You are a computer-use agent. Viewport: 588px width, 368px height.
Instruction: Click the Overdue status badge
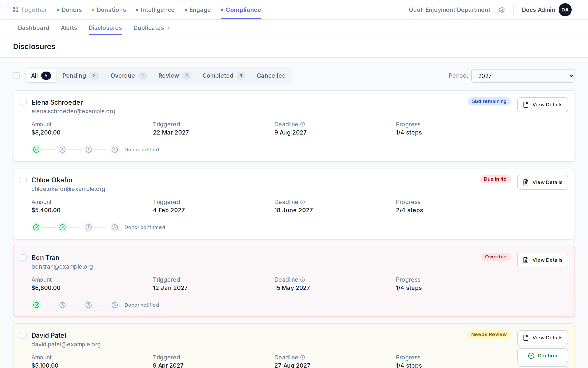496,257
